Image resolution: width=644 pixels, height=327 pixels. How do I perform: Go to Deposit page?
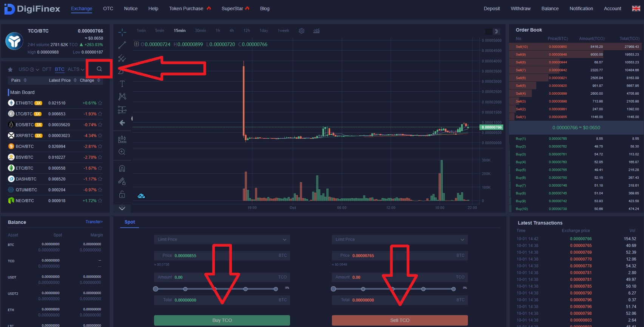[x=492, y=9]
